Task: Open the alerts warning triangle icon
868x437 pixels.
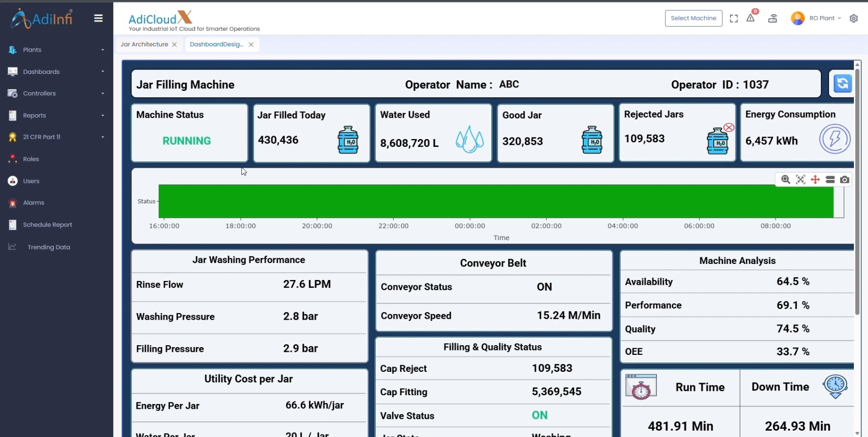Action: coord(751,18)
